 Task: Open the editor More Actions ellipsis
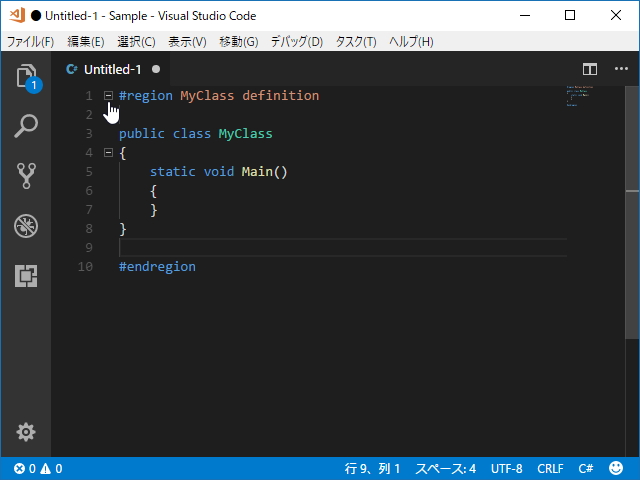point(621,69)
